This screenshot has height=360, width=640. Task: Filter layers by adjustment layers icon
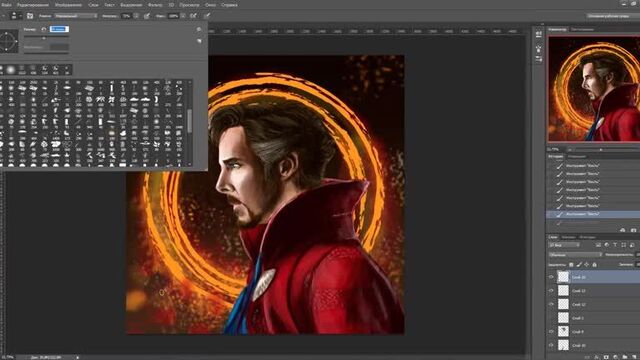click(607, 245)
